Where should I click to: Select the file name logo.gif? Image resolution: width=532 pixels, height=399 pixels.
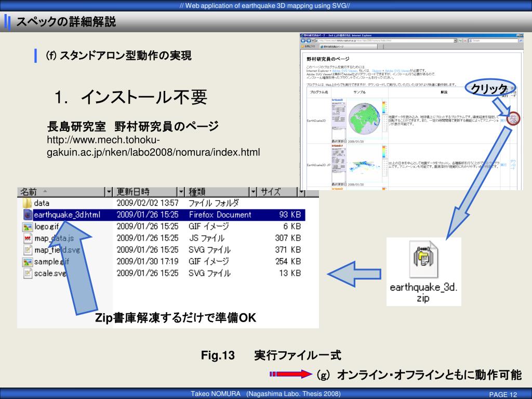pos(46,227)
